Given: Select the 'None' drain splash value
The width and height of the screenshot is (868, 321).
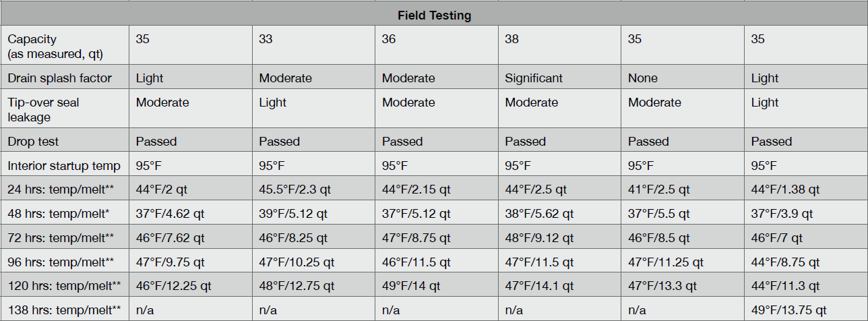Looking at the screenshot, I should click(643, 78).
